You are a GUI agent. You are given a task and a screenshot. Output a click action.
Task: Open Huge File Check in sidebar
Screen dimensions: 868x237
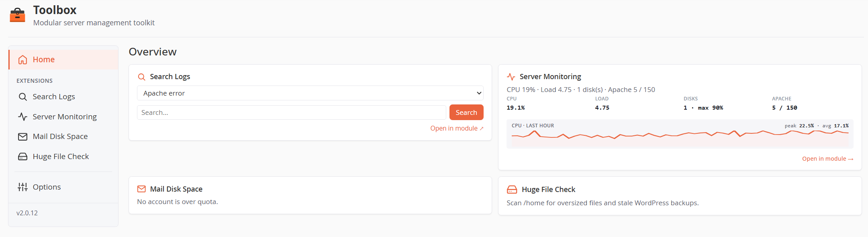(63, 157)
